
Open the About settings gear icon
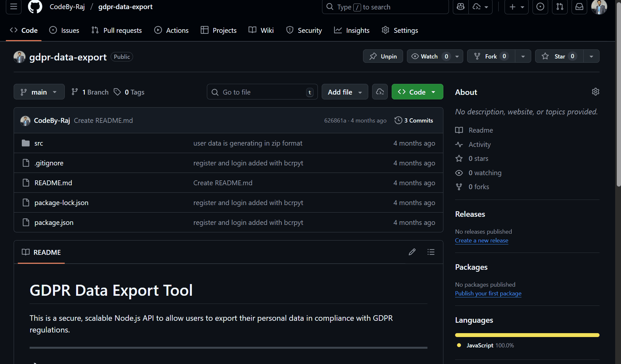(x=596, y=92)
